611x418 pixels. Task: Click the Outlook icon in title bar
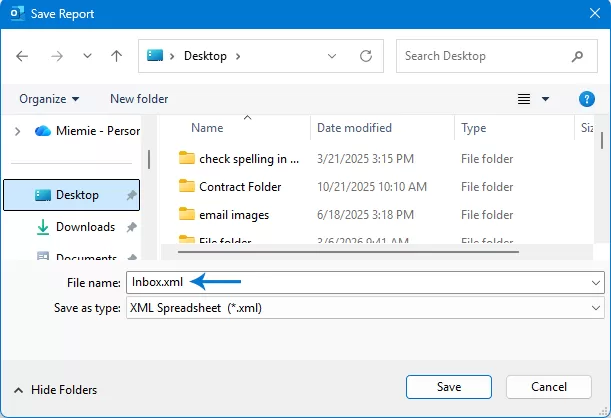click(17, 14)
